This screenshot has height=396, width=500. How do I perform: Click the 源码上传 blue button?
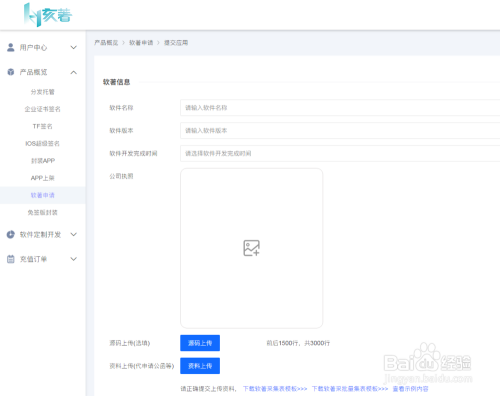(200, 343)
